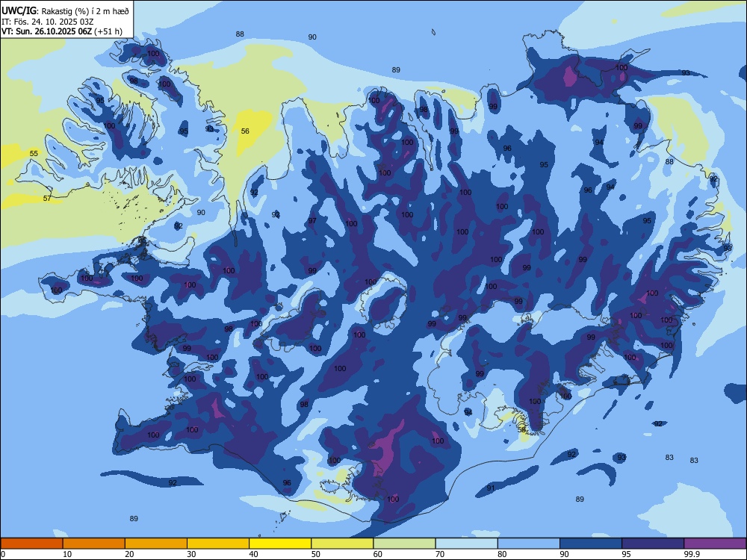
Task: Click the 10–20 orange legend swatch
Action: (x=94, y=544)
